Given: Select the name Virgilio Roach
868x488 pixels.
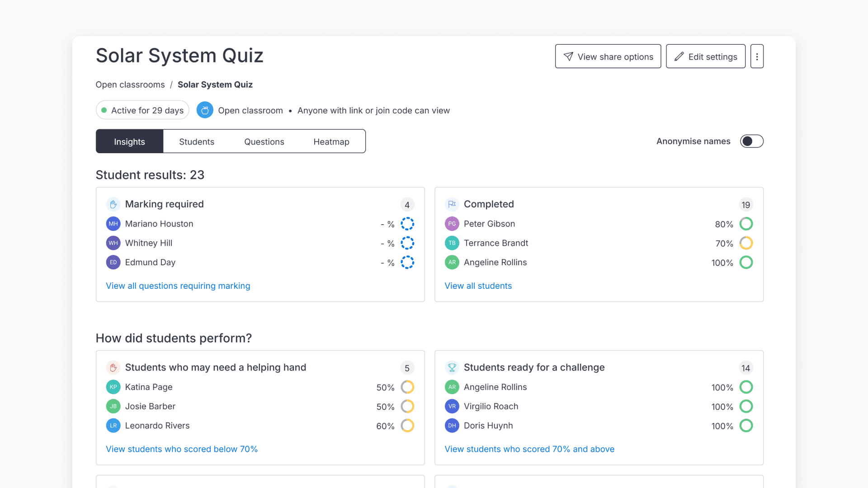Looking at the screenshot, I should click(491, 407).
